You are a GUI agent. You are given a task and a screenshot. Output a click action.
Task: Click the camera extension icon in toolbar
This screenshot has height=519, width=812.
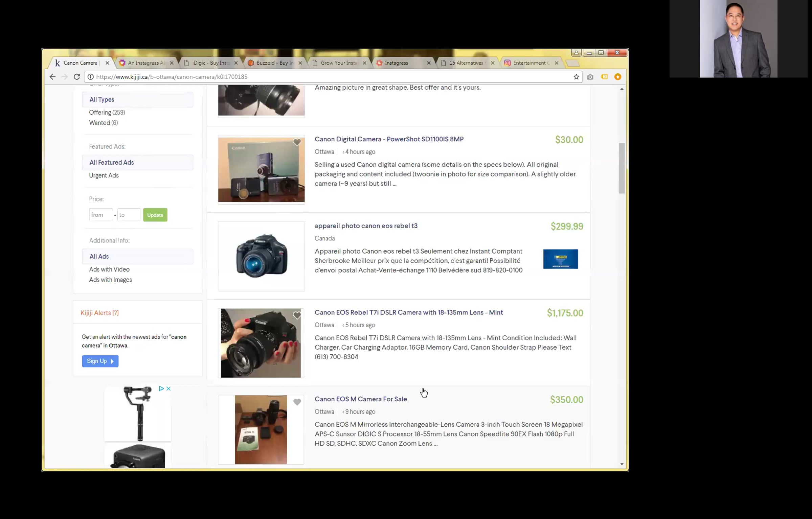tap(590, 77)
